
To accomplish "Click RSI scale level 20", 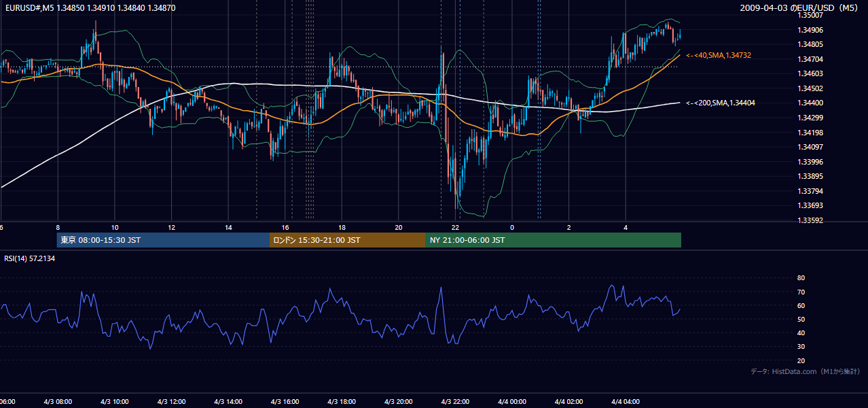I will (801, 360).
